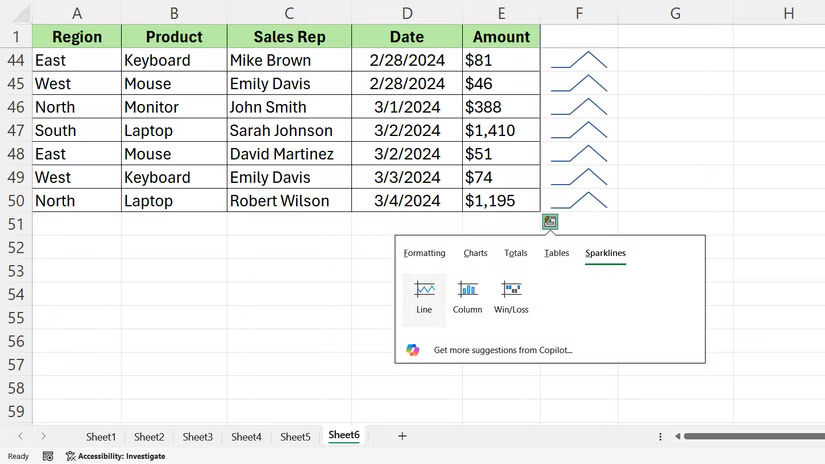Screen dimensions: 825x464
Task: Select the column D header
Action: pos(407,13)
